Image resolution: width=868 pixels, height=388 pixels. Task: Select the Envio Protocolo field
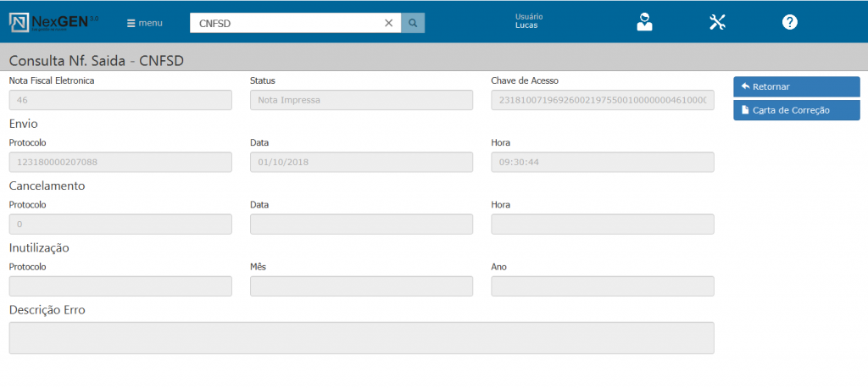point(120,162)
